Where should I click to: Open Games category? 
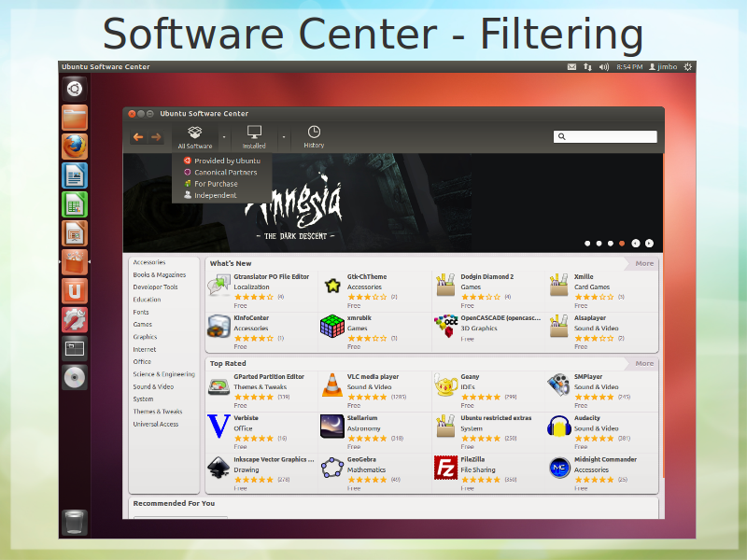tap(143, 324)
